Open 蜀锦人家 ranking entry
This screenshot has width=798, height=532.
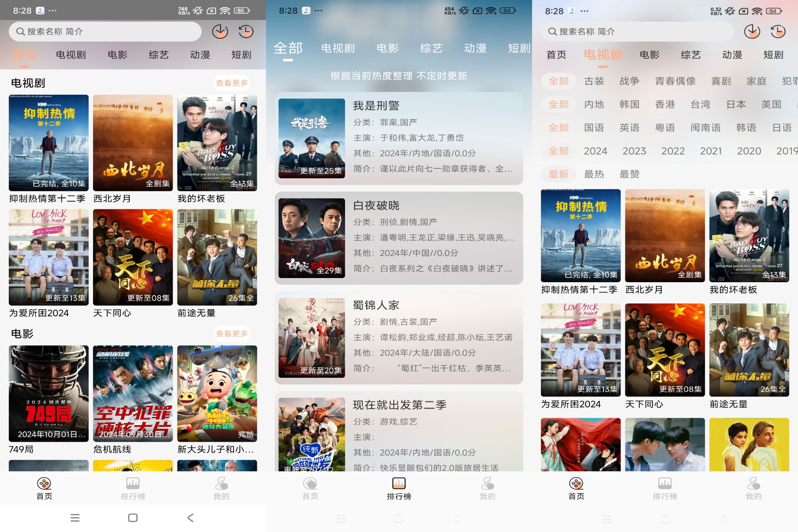(399, 337)
